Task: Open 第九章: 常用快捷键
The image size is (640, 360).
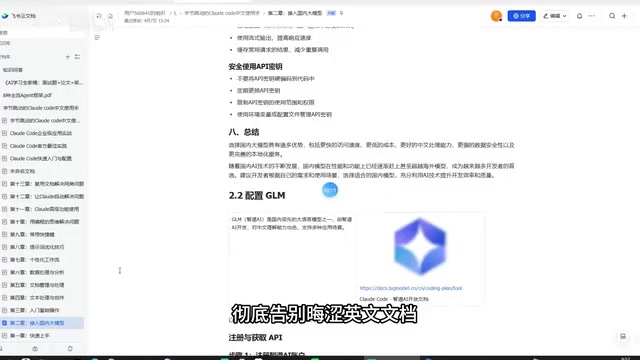Action: 32,234
